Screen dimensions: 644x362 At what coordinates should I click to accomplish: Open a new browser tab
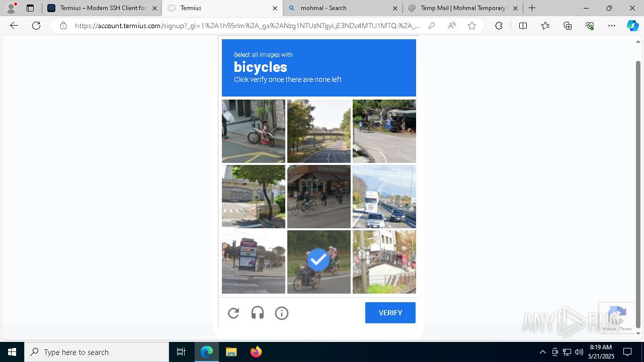[532, 8]
